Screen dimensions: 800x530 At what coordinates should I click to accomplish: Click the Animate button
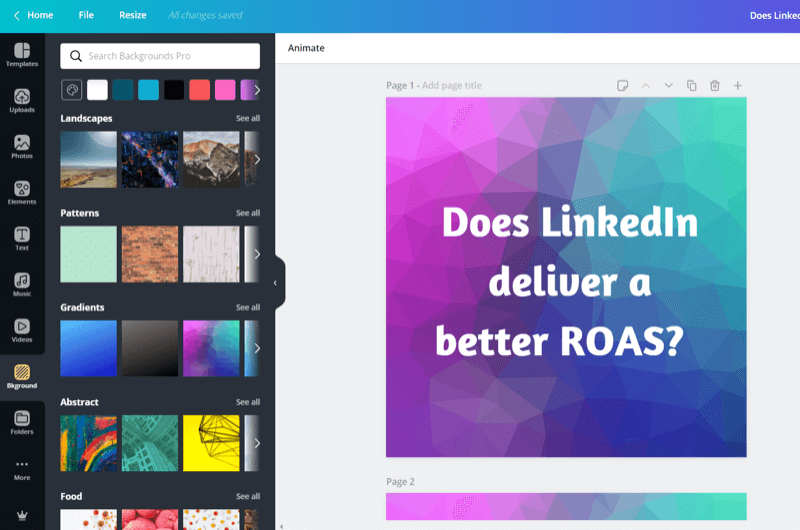point(306,48)
